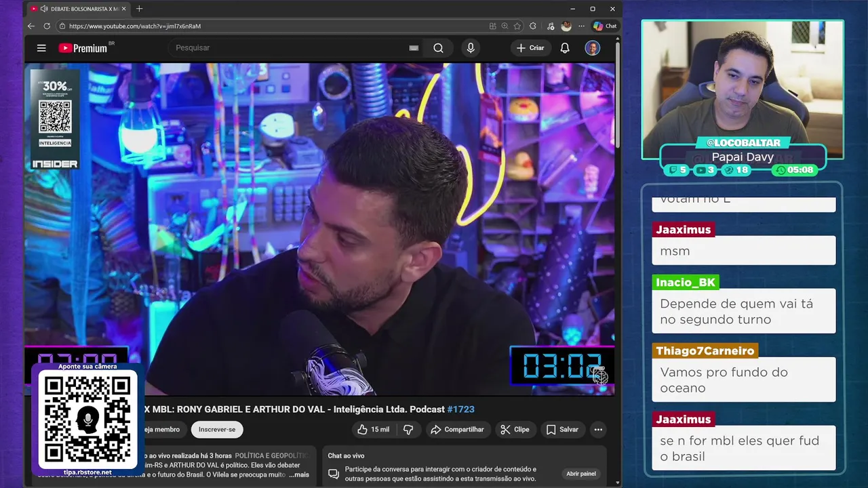Image resolution: width=868 pixels, height=488 pixels.
Task: Click the Inscrever-se subscribe button
Action: point(217,430)
